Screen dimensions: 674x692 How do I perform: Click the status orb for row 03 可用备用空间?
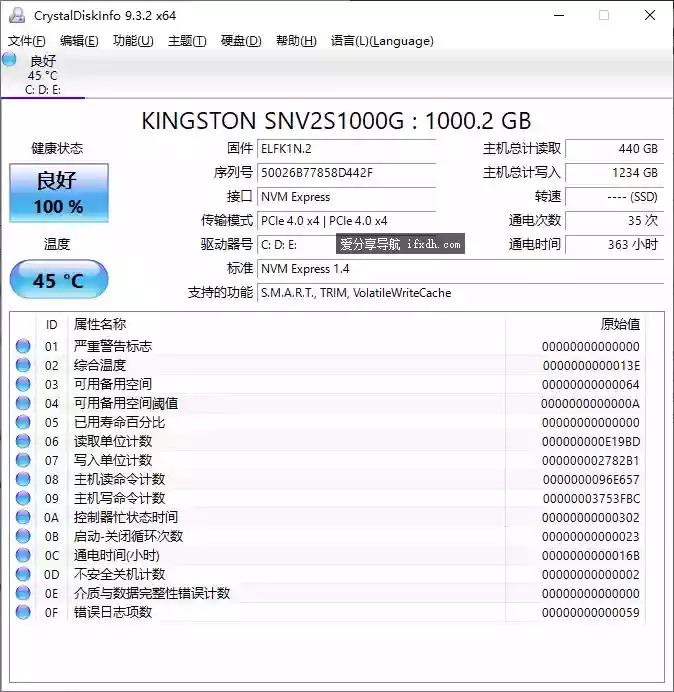(x=23, y=384)
